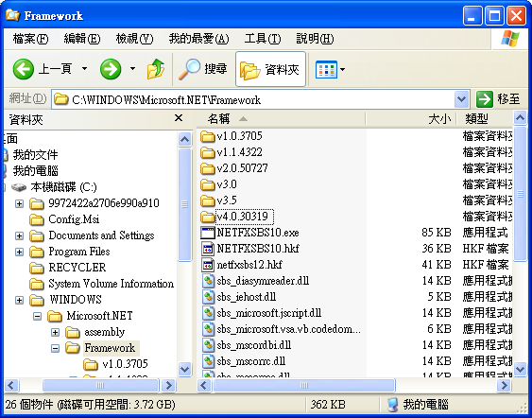Select the NETFXSBS10.hkf file icon

click(207, 249)
